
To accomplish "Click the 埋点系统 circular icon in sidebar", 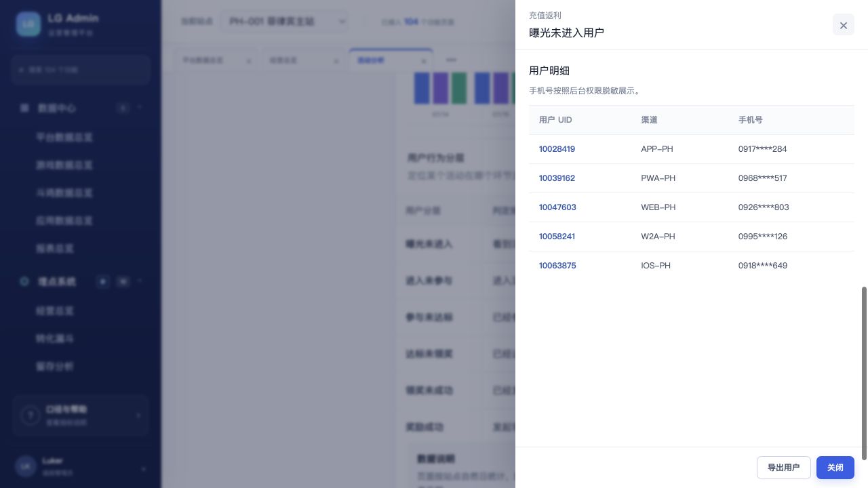I will pyautogui.click(x=24, y=281).
